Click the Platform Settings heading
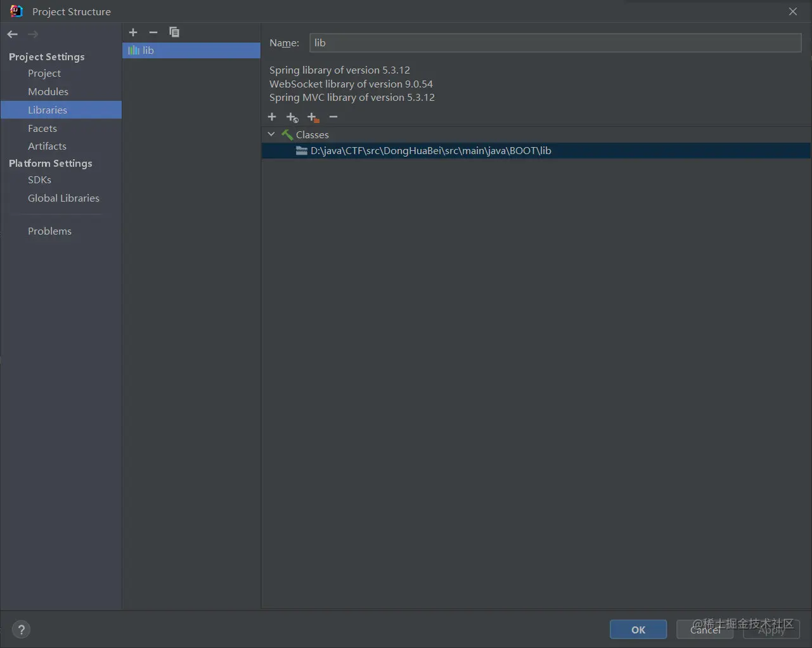This screenshot has width=812, height=648. click(x=51, y=164)
